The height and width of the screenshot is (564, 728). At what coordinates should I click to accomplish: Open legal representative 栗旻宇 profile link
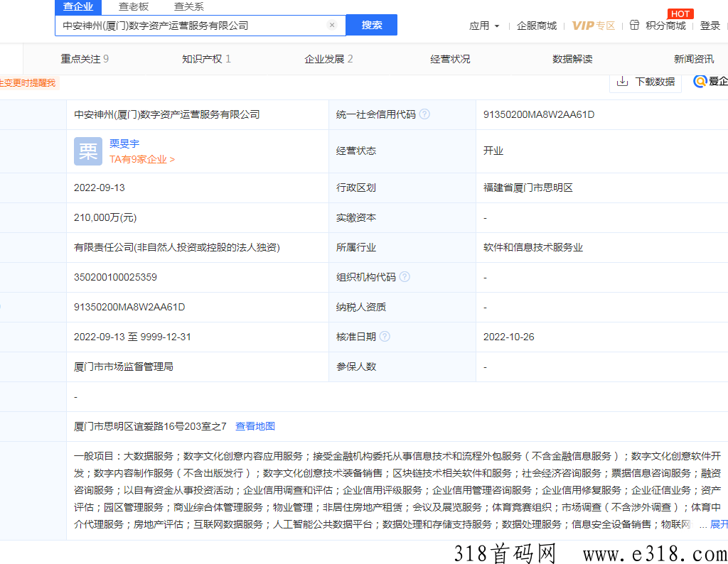[x=124, y=143]
